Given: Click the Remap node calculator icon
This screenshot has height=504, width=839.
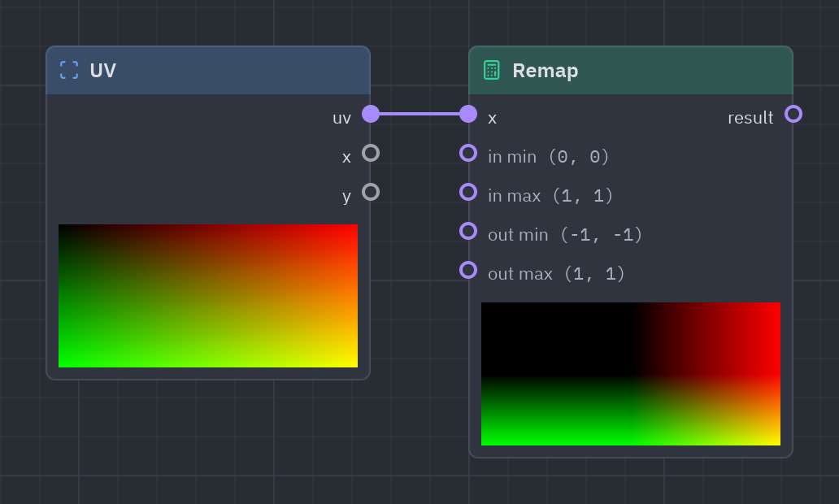Looking at the screenshot, I should tap(492, 70).
